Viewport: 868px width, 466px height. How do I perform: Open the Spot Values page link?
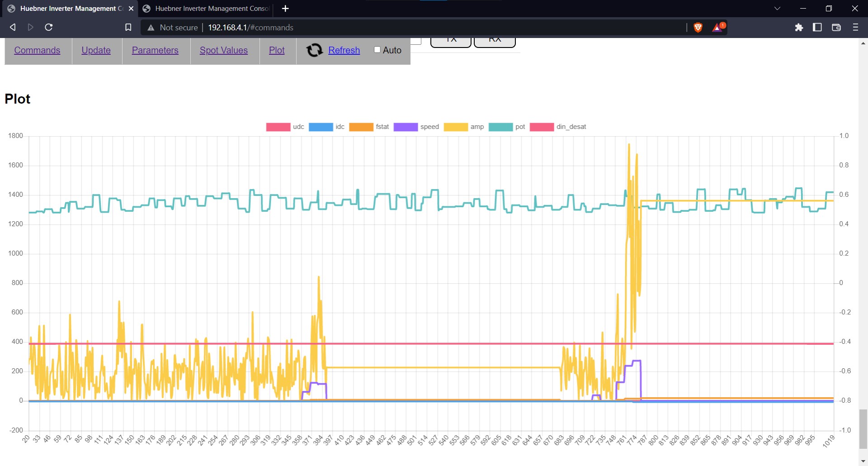coord(223,50)
